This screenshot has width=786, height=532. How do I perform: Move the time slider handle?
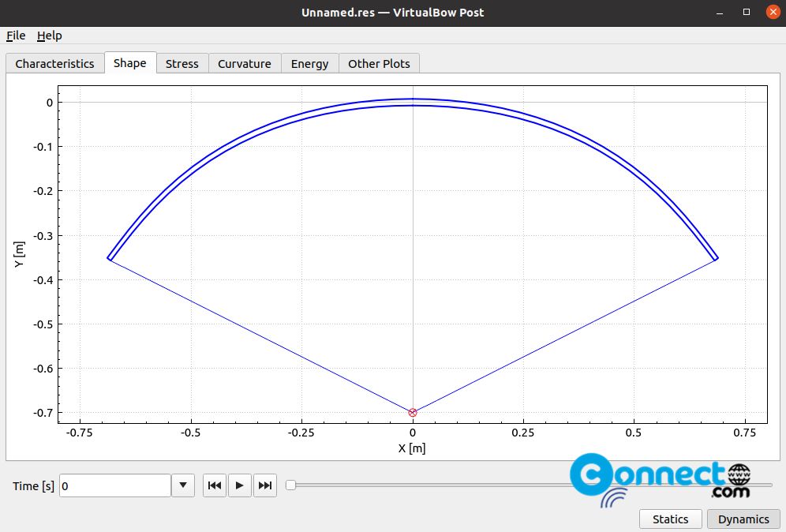pos(290,485)
